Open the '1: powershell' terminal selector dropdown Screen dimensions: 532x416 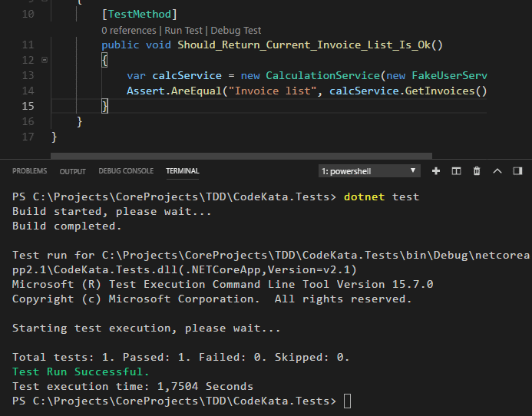[369, 171]
